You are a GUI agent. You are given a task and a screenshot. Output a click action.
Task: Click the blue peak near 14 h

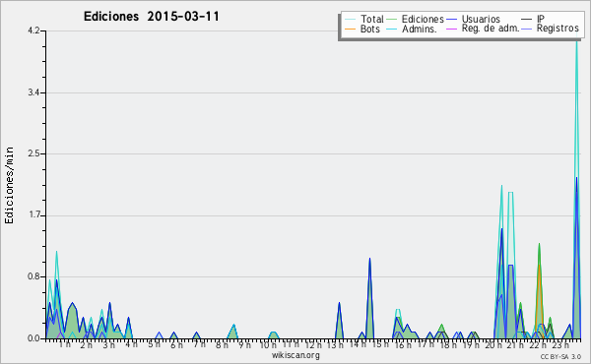pos(369,259)
